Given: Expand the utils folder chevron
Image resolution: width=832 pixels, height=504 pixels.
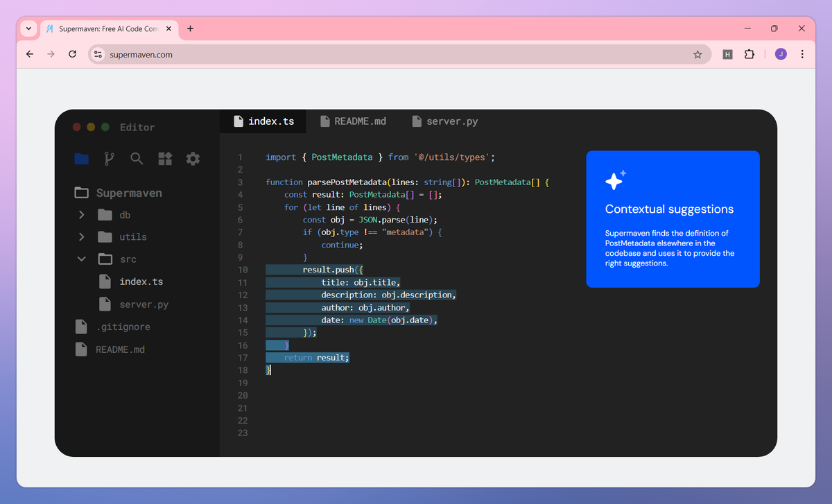Looking at the screenshot, I should 81,236.
